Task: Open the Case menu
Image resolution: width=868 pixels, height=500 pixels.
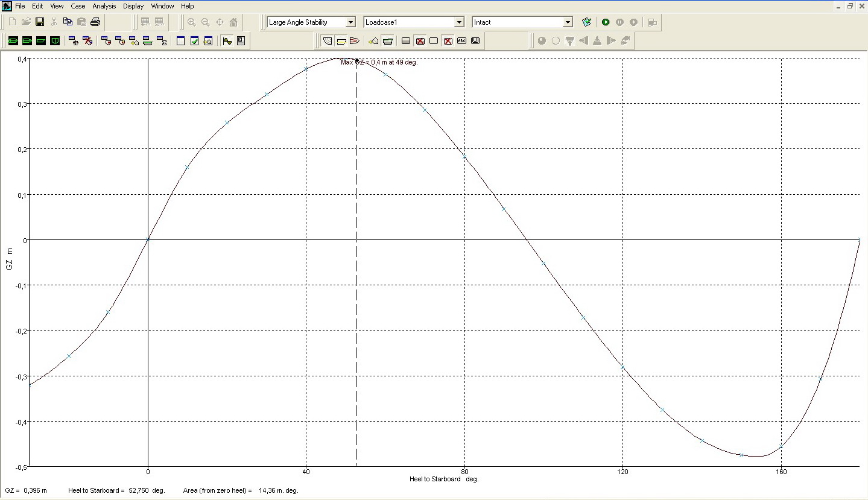Action: tap(78, 6)
